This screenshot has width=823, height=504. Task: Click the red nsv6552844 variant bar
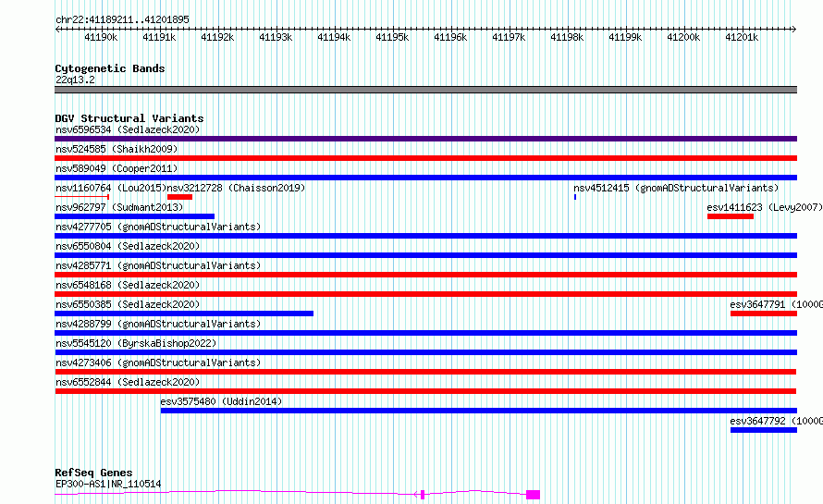pos(425,391)
